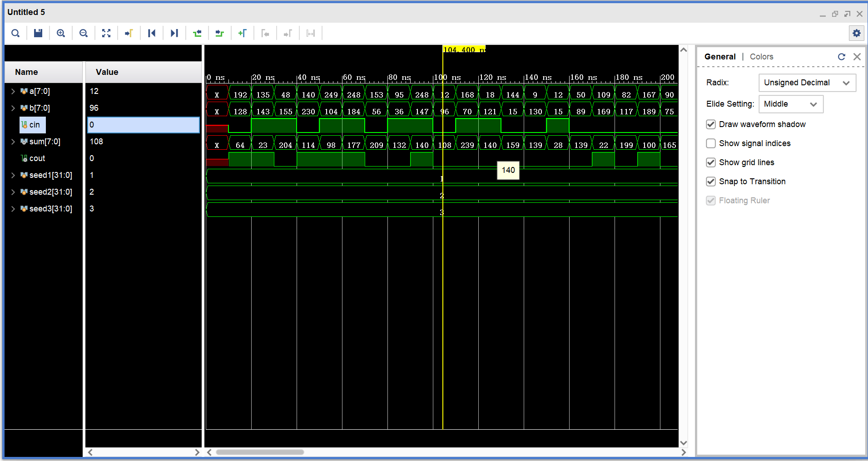Uncheck Show grid lines

tap(711, 162)
